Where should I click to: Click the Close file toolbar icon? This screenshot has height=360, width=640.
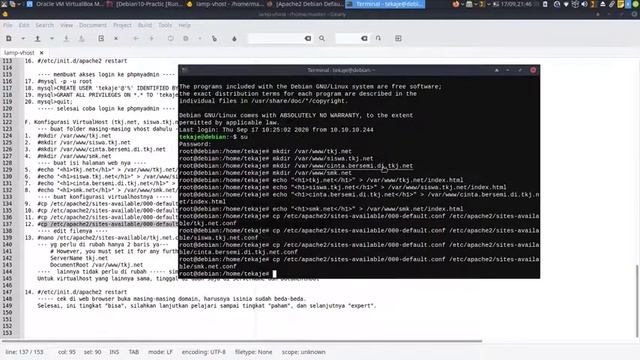point(116,38)
